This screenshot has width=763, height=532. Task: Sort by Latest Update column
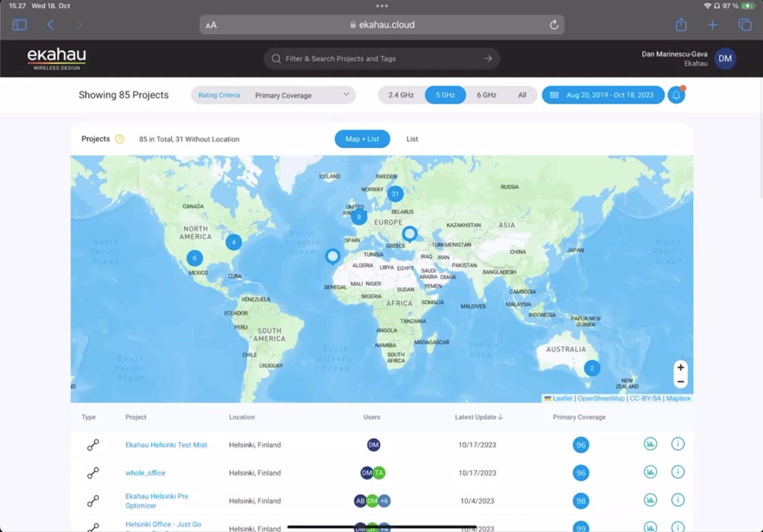point(478,417)
